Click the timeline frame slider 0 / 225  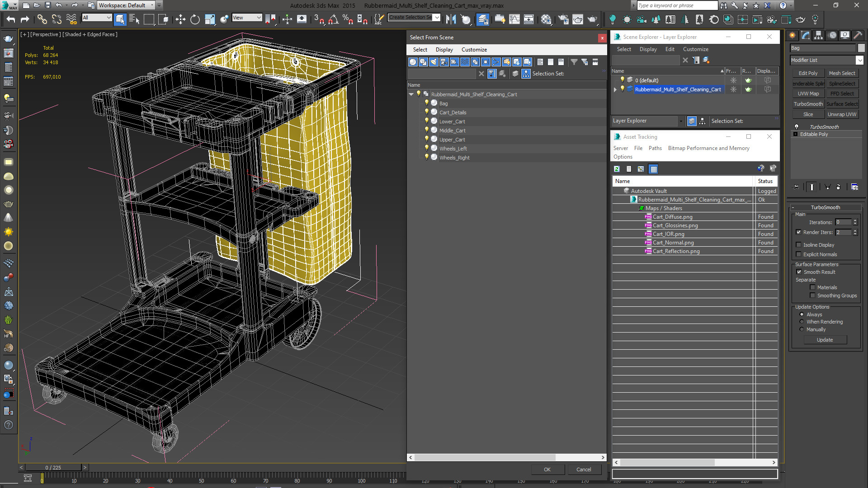53,468
